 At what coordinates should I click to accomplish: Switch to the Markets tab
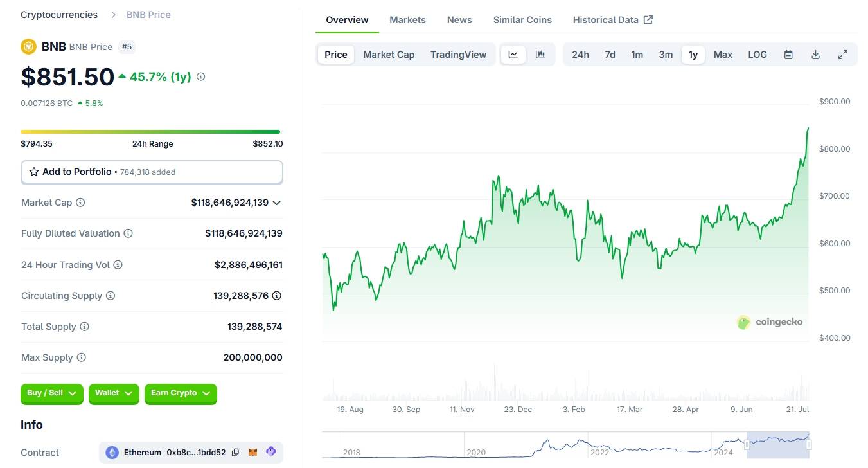(407, 20)
